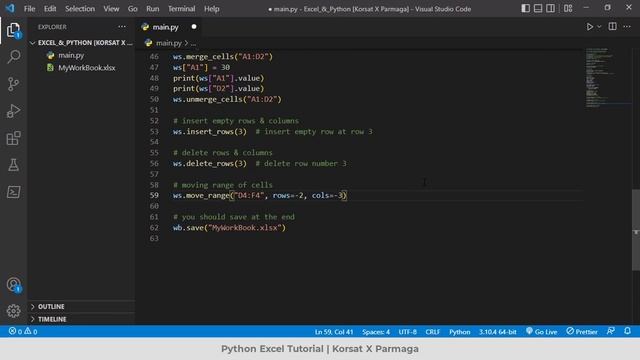Click line number 62 in gutter
The height and width of the screenshot is (360, 640).
tap(154, 227)
